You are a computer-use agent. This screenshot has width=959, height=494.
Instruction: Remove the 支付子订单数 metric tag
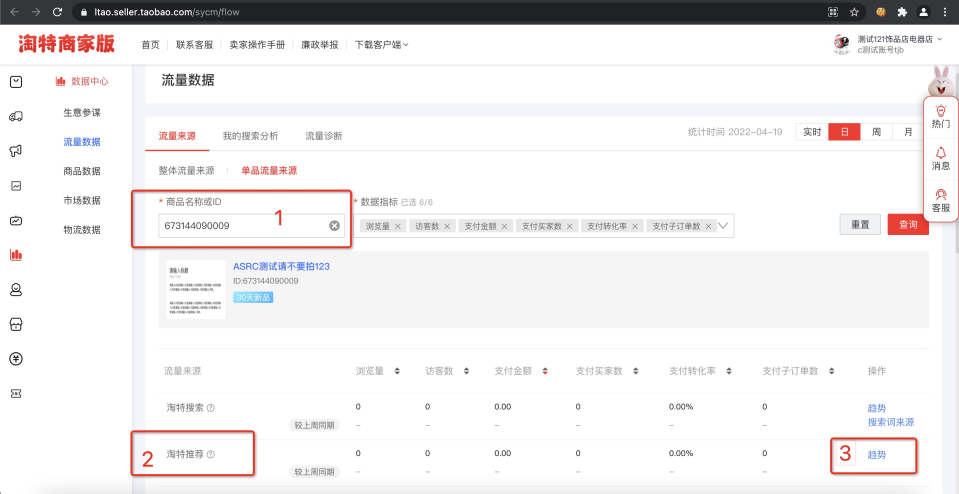click(x=708, y=226)
